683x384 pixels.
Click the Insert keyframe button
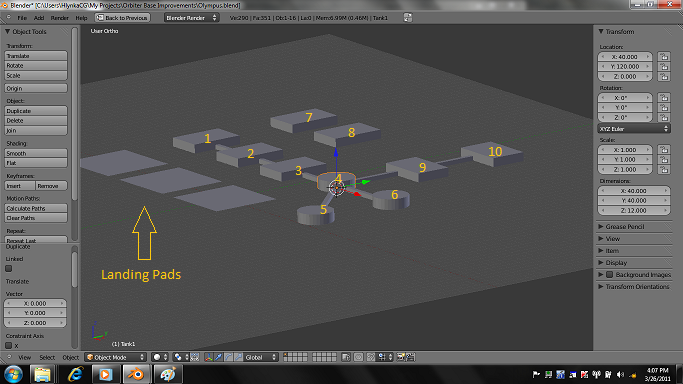pos(20,186)
